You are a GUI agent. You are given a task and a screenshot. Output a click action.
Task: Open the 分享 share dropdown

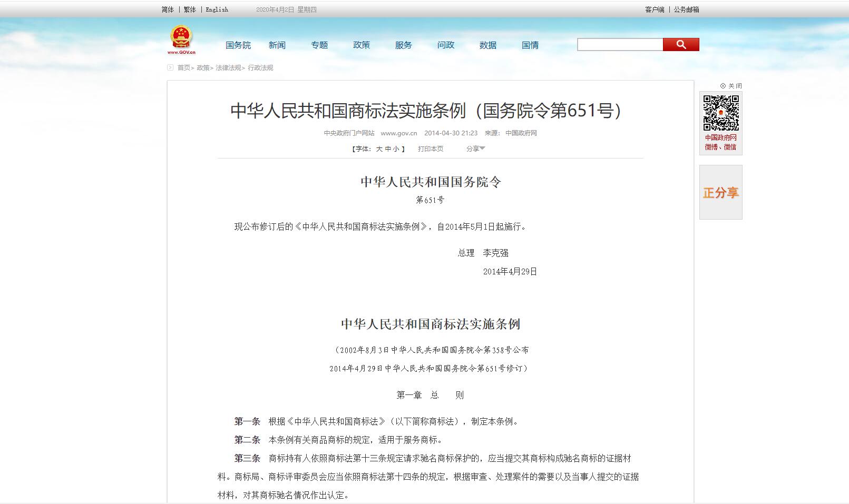(473, 149)
